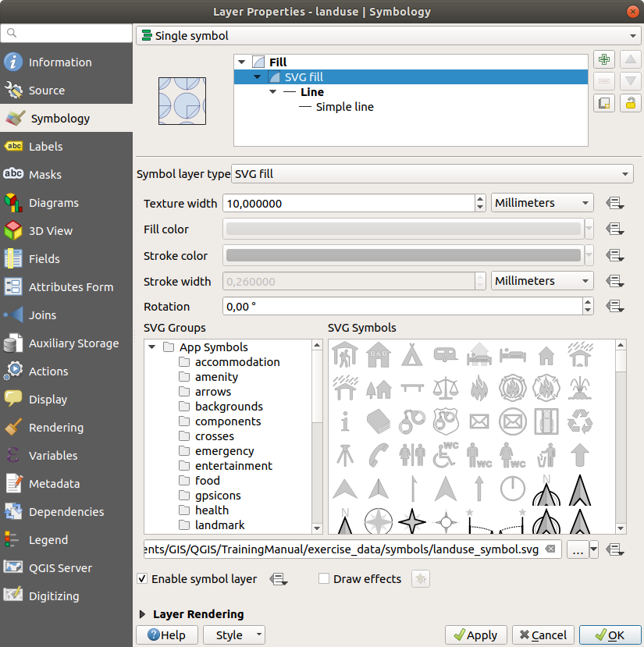Viewport: 644px width, 647px height.
Task: Duplicate the current symbol layer
Action: (x=604, y=102)
